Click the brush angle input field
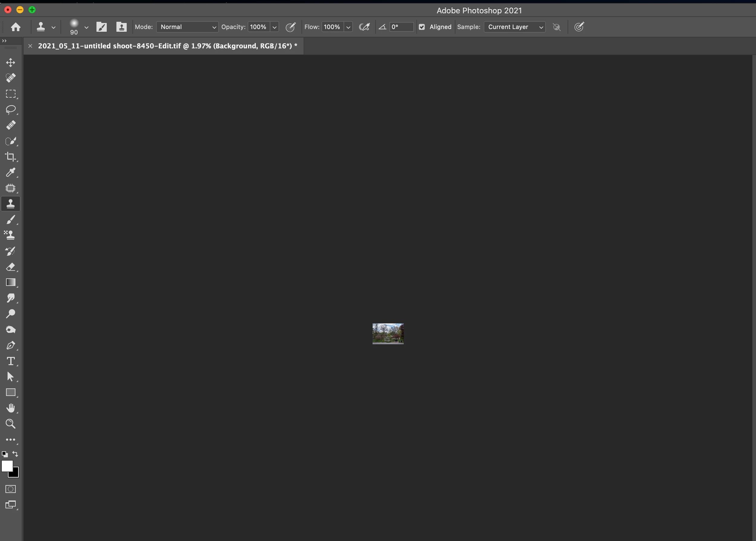The height and width of the screenshot is (541, 756). coord(401,27)
